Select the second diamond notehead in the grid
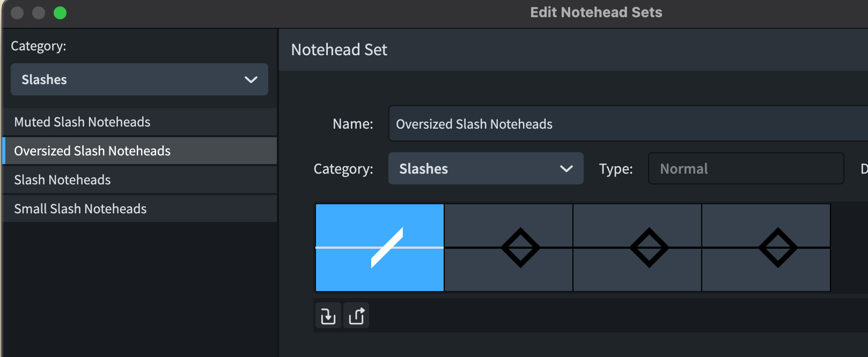The height and width of the screenshot is (357, 868). (508, 248)
